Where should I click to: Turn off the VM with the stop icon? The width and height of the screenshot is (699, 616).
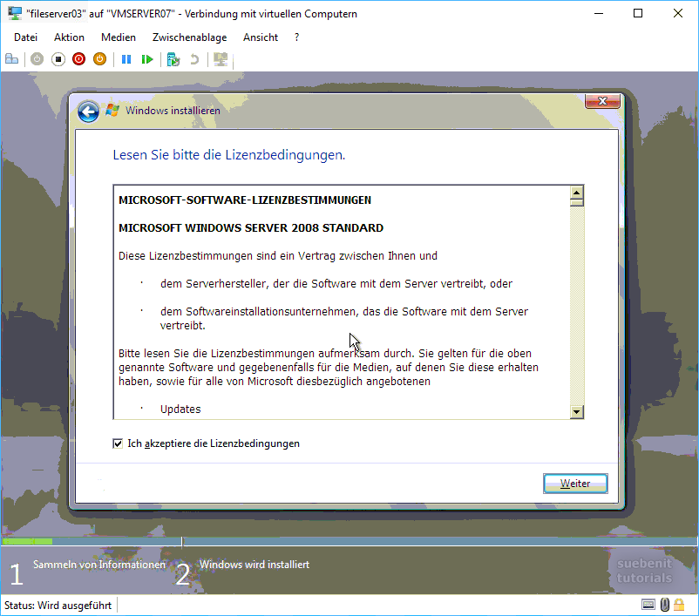[x=58, y=59]
